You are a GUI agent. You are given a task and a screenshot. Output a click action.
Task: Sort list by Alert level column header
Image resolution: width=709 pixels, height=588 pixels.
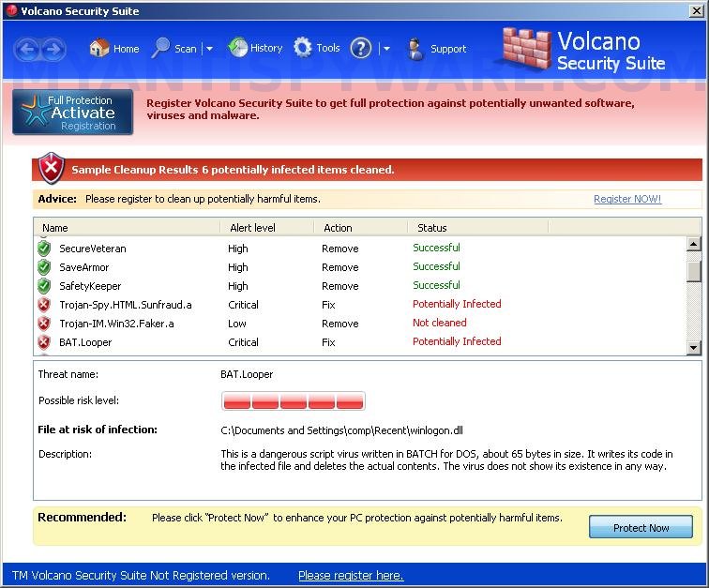click(x=267, y=228)
